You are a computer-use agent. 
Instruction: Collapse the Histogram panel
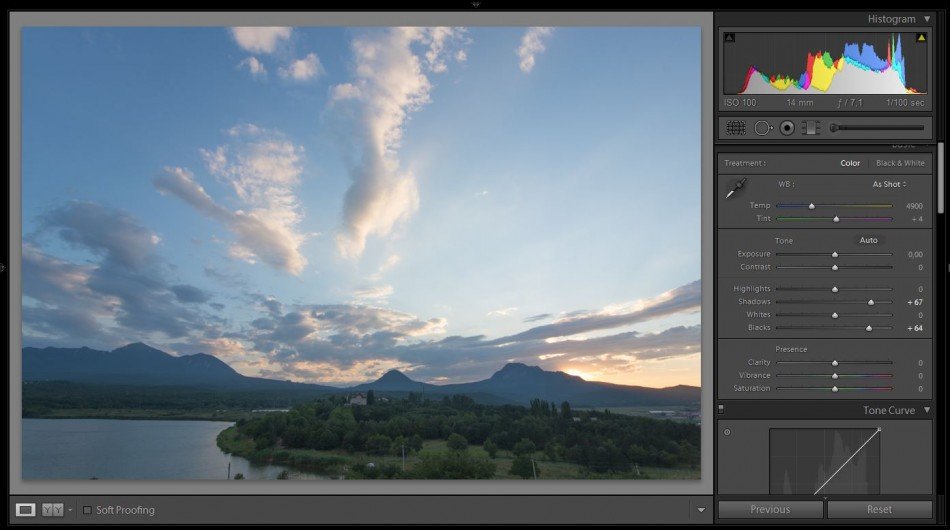[927, 19]
